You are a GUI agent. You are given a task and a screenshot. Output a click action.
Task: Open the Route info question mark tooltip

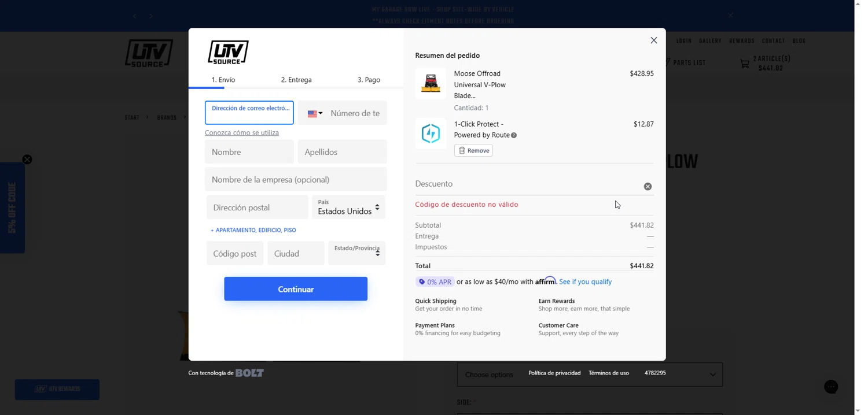click(x=514, y=135)
